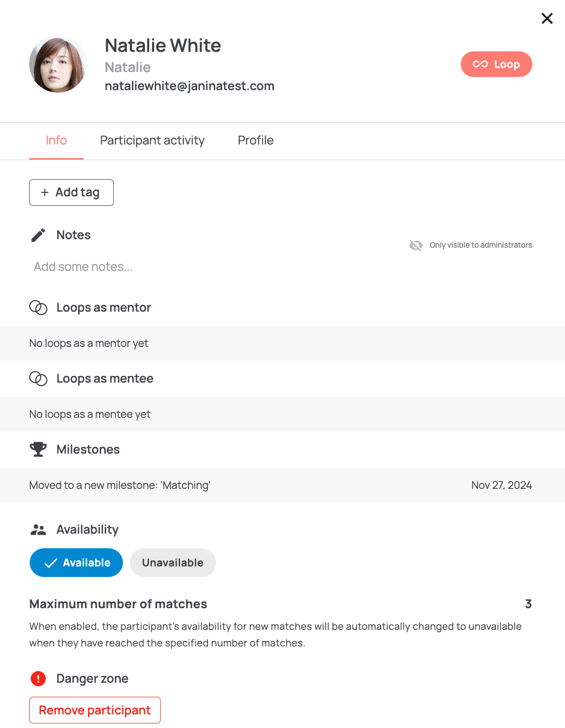Click Natalie White's profile photo
This screenshot has height=728, width=565.
58,64
